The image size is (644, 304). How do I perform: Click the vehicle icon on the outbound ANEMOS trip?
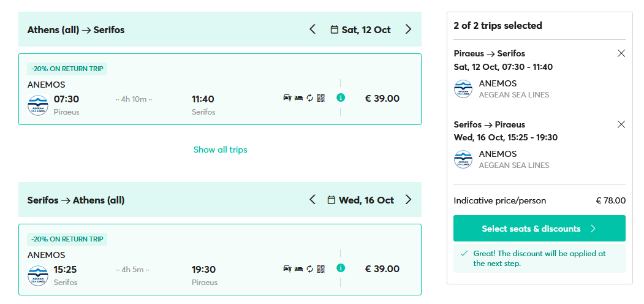(x=287, y=97)
